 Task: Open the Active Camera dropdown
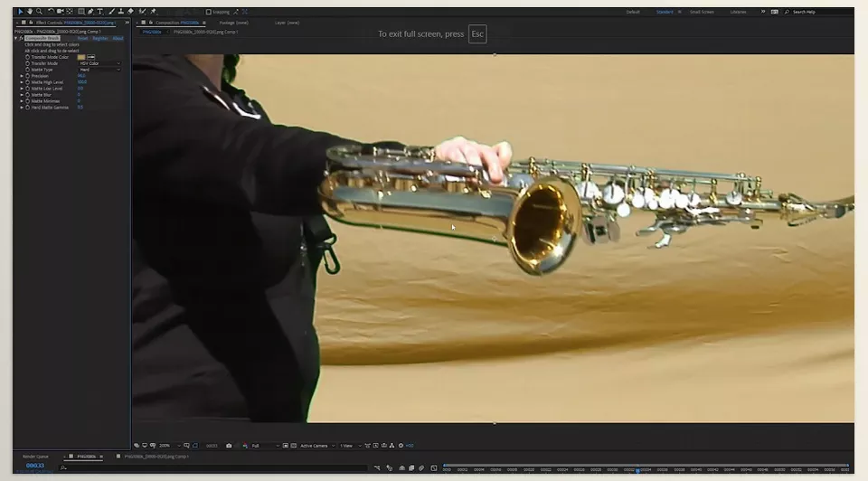pos(317,446)
